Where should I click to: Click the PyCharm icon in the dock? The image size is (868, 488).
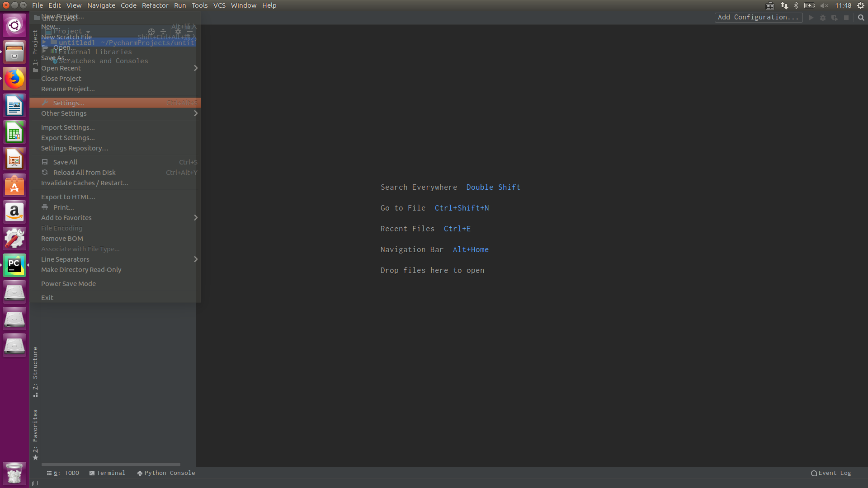coord(14,265)
